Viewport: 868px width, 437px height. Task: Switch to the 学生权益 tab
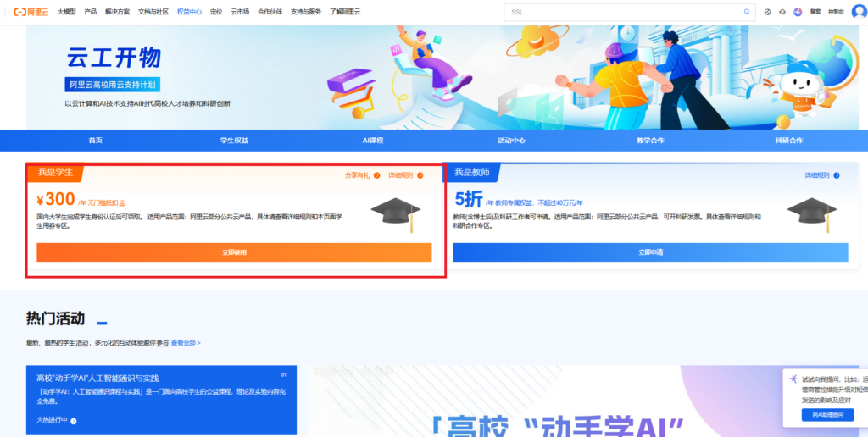[x=234, y=141]
